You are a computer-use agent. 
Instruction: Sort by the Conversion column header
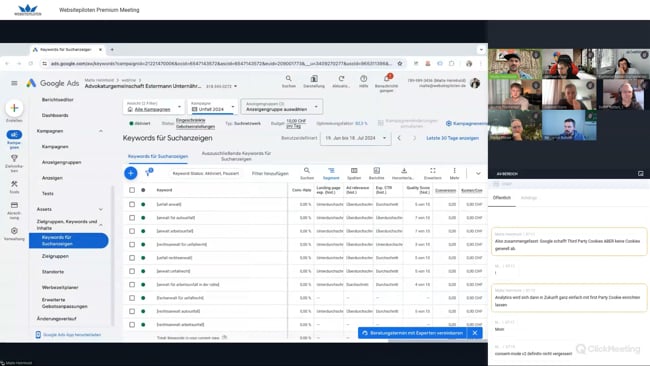tap(446, 190)
